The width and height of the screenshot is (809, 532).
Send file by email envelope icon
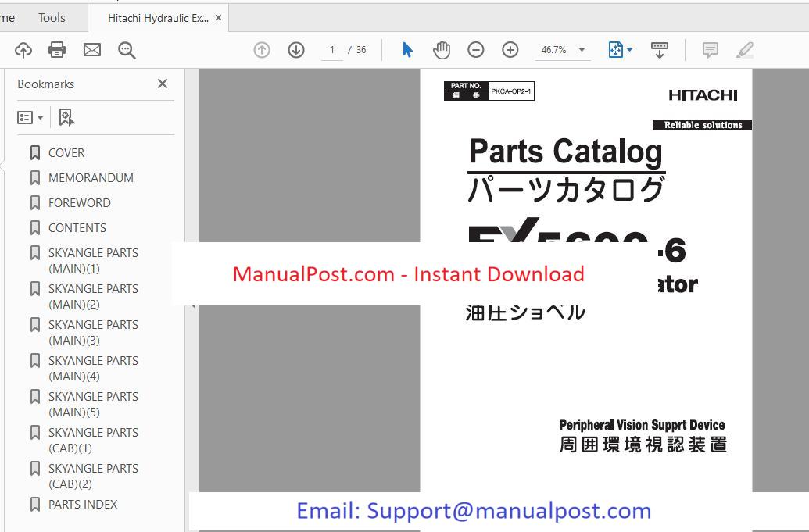tap(92, 50)
